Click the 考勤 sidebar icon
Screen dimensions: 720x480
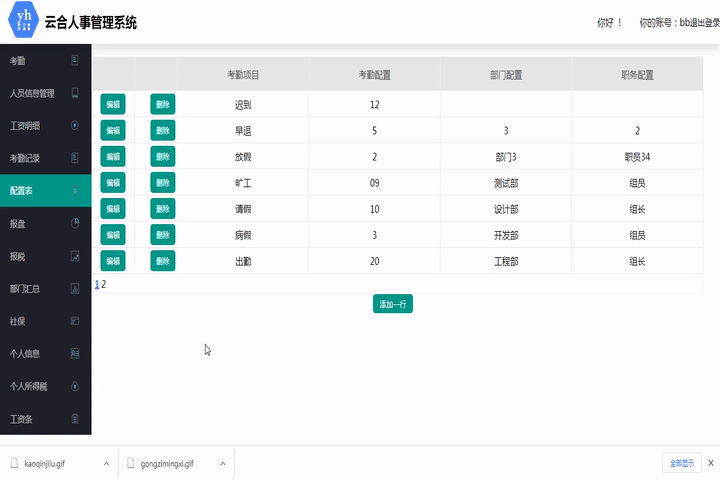75,61
